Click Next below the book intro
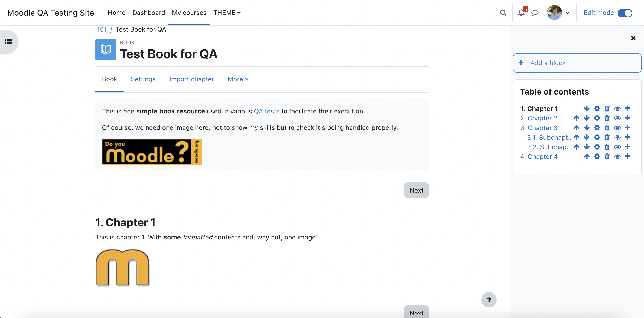 click(x=416, y=190)
